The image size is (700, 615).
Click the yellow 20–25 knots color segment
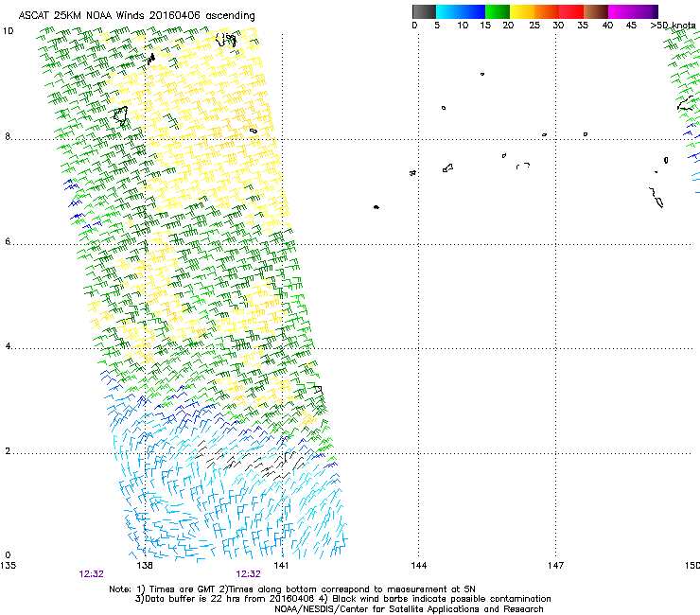(x=522, y=11)
